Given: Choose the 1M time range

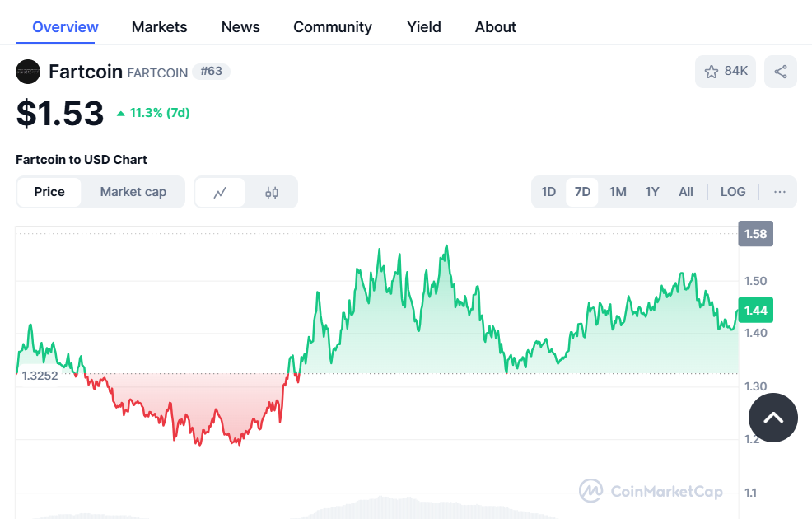Looking at the screenshot, I should coord(618,192).
